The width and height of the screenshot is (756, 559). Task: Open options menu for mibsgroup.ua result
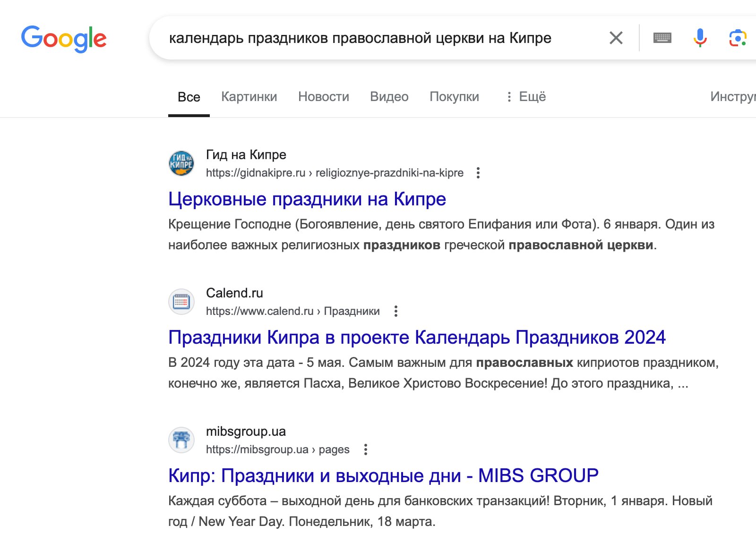click(x=365, y=449)
